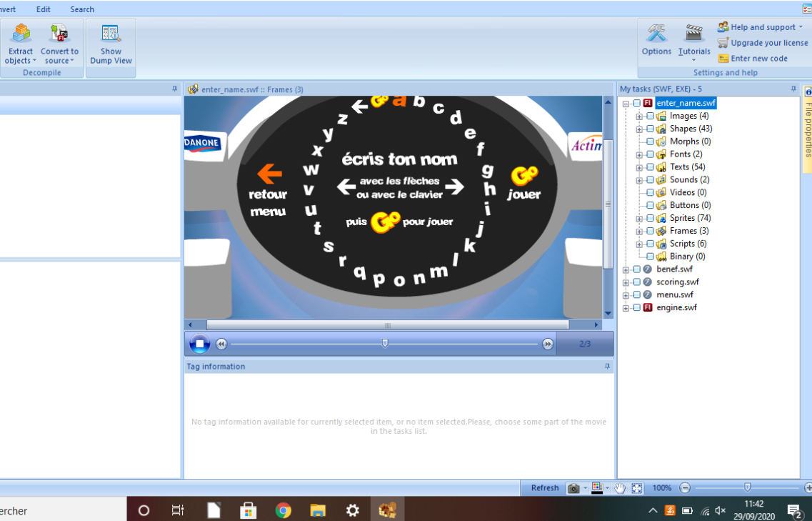Expand the Shapes (43) tree node

coord(639,129)
